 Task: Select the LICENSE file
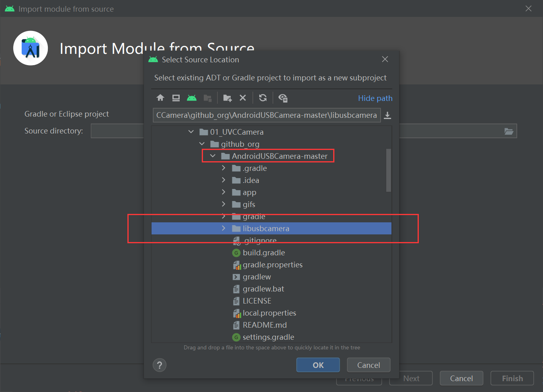(271, 301)
